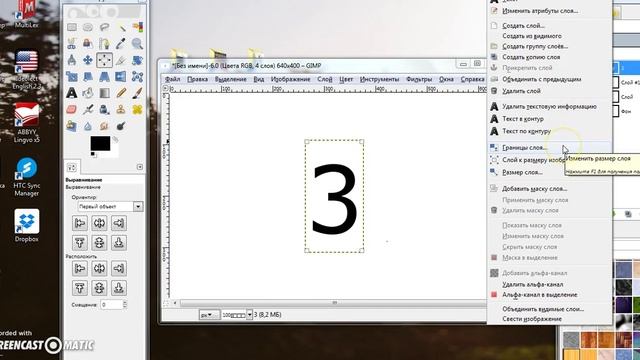The height and width of the screenshot is (360, 640).
Task: Select the Measure compass tool
Action: (72, 60)
